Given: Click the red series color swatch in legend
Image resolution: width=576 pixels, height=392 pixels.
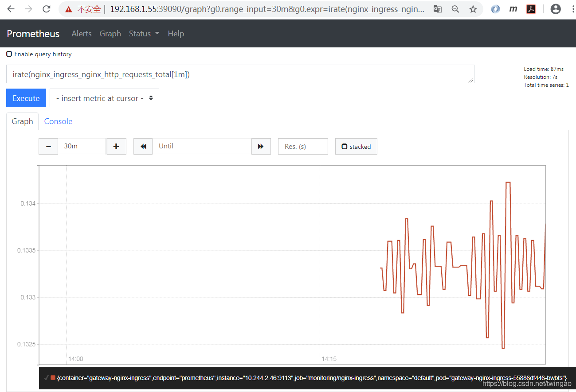Looking at the screenshot, I should [x=53, y=377].
